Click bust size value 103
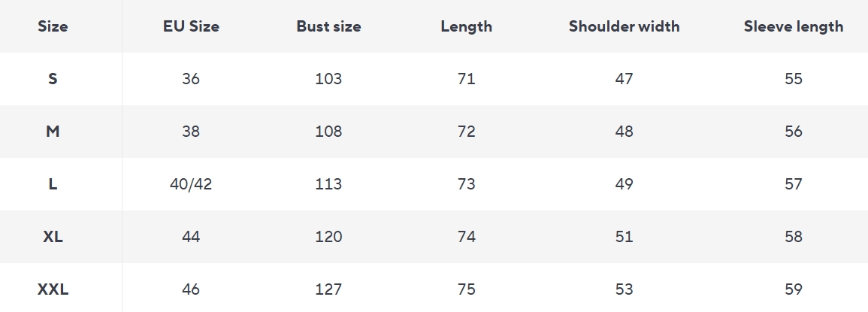 coord(328,79)
